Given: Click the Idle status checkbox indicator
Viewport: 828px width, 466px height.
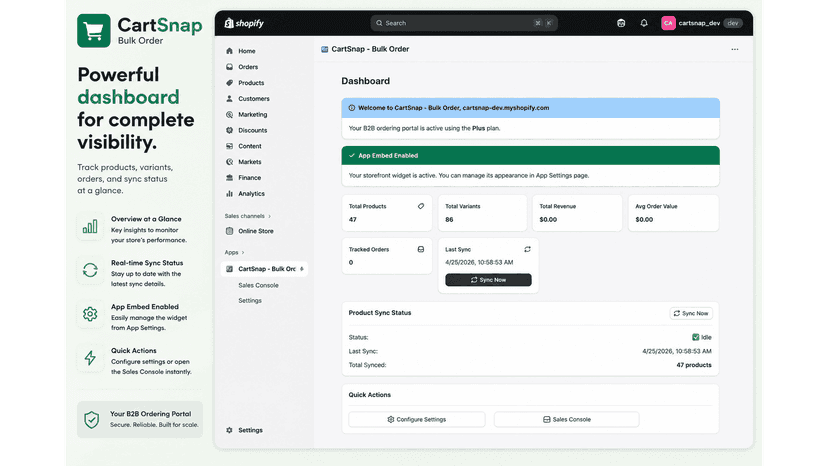Looking at the screenshot, I should tap(695, 337).
